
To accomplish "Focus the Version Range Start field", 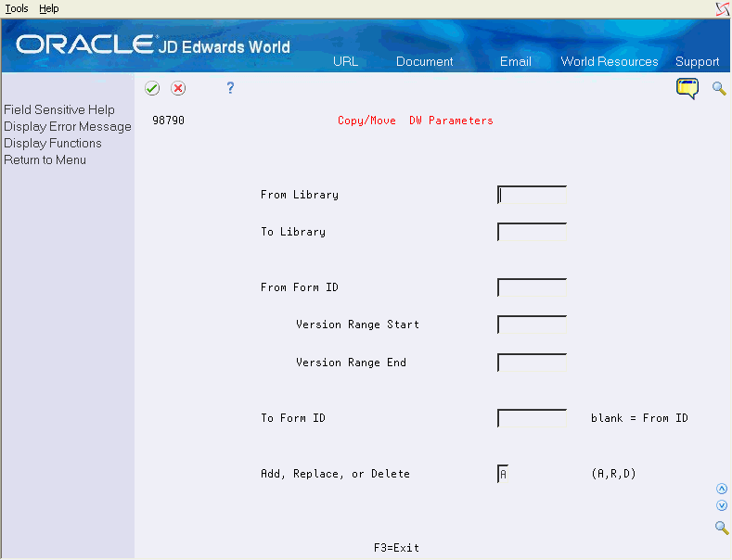I will click(532, 325).
